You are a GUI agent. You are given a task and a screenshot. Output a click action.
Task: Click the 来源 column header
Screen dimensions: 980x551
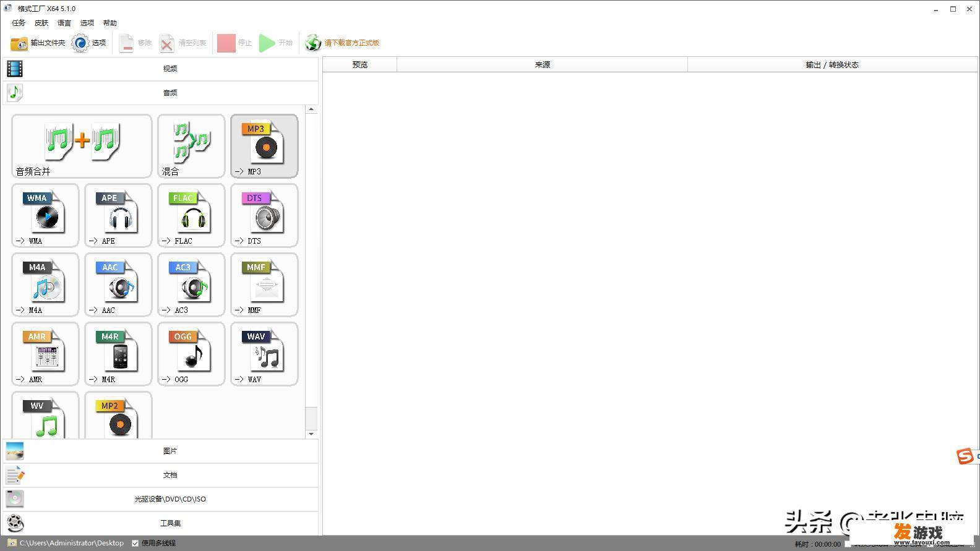pyautogui.click(x=543, y=64)
